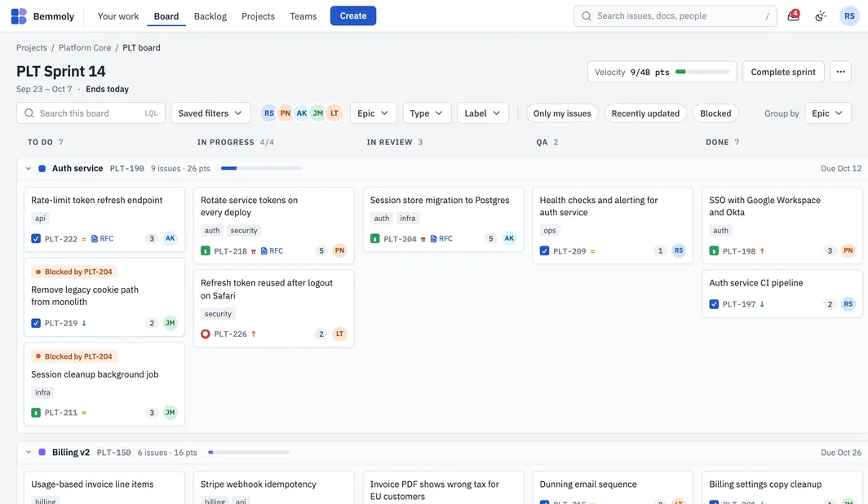Toggle the Recently updated filter
Viewport: 868px width, 504px height.
tap(645, 113)
